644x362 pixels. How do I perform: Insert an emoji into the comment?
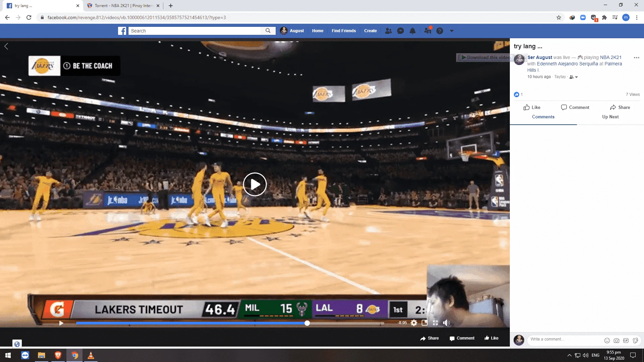607,341
